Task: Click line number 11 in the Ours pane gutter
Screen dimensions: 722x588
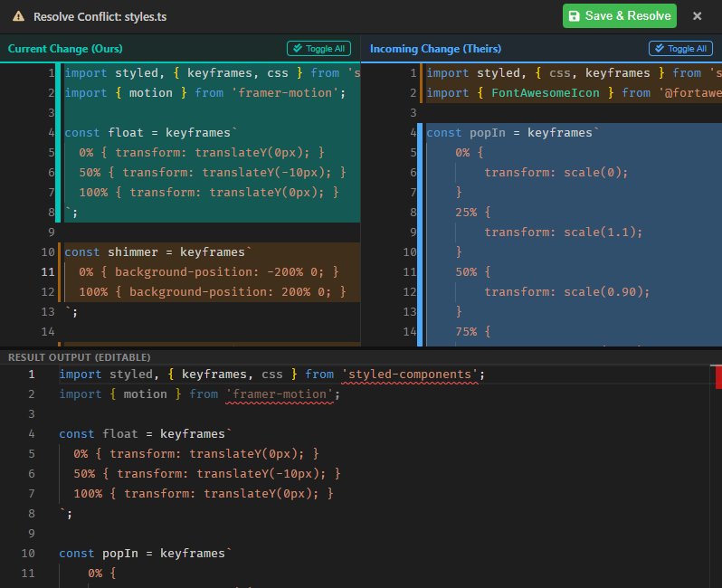Action: [x=48, y=272]
